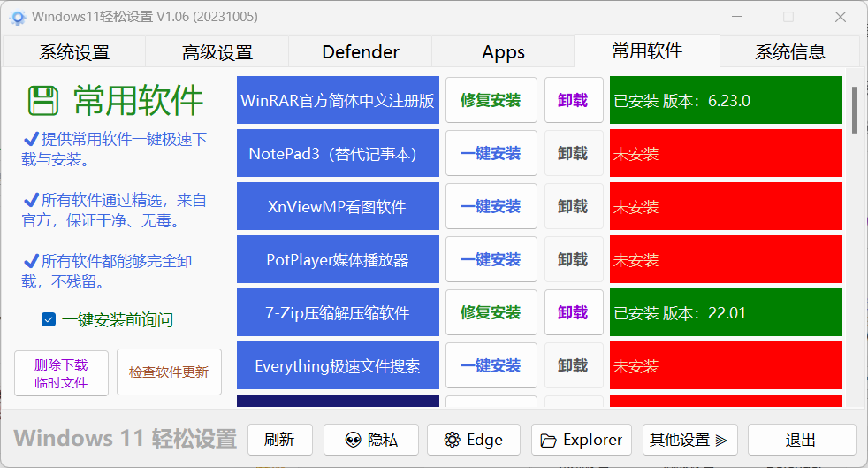
Task: Click 卸载 in the Everything row
Action: click(x=574, y=366)
